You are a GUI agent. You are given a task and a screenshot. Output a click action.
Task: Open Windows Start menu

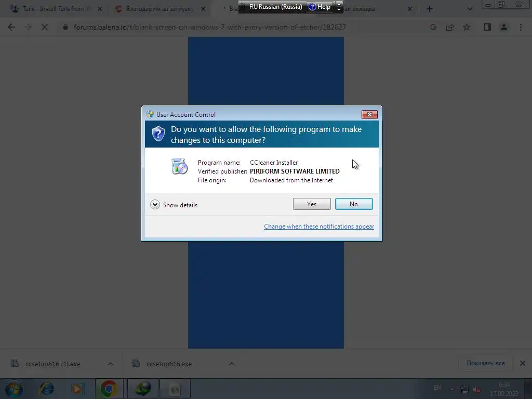(14, 389)
